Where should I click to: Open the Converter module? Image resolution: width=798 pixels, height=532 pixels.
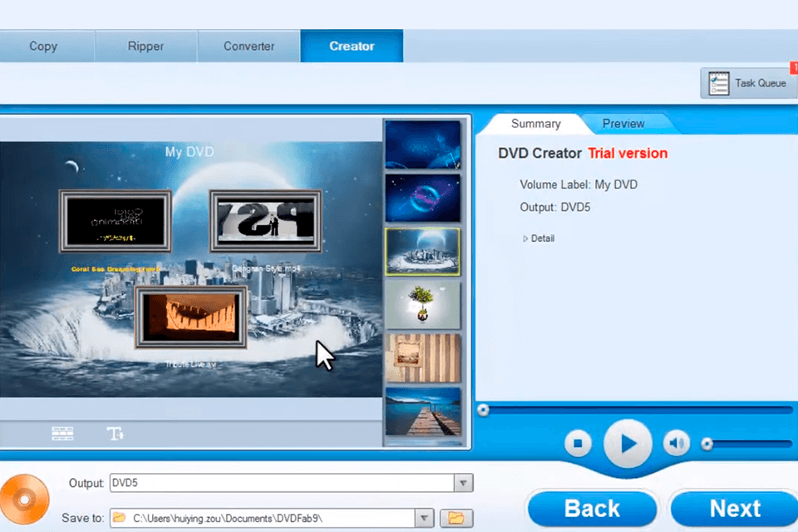[x=248, y=46]
